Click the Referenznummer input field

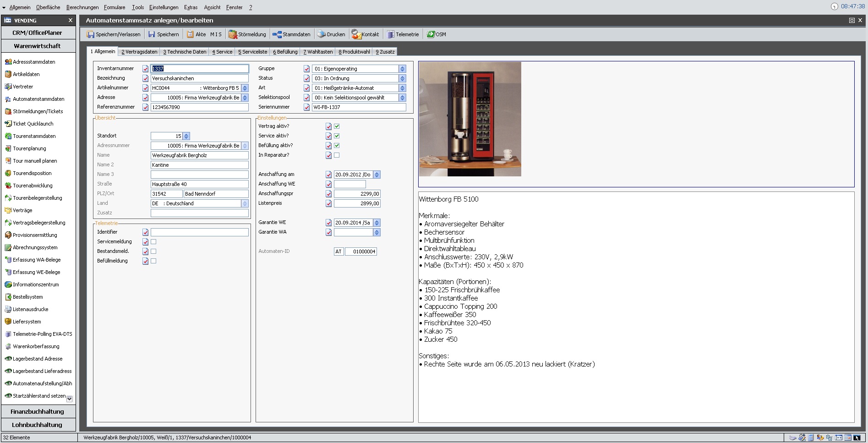pyautogui.click(x=200, y=107)
